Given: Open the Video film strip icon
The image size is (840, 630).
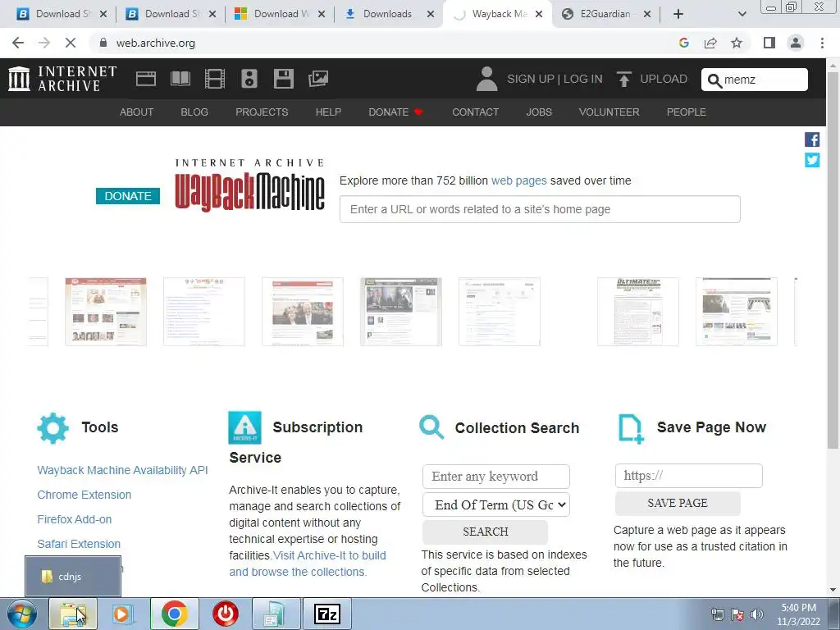Looking at the screenshot, I should pyautogui.click(x=214, y=79).
